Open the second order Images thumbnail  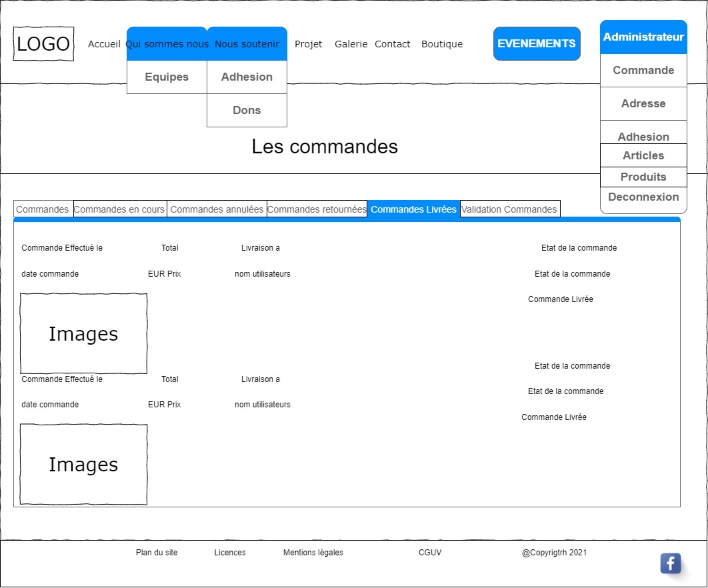(83, 465)
